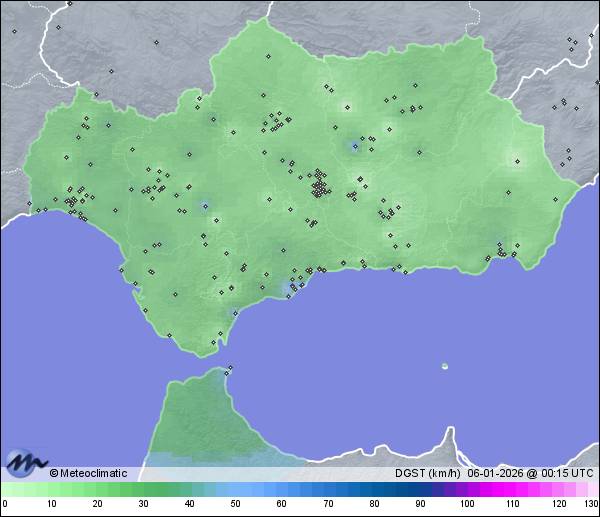600x517 pixels.
Task: Click the 110 value on the color scale
Action: [512, 504]
